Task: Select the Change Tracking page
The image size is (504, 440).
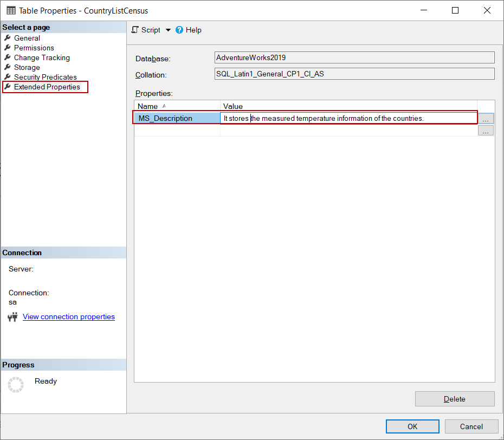Action: [41, 57]
